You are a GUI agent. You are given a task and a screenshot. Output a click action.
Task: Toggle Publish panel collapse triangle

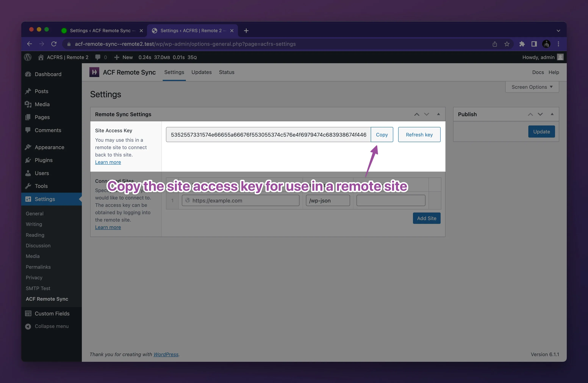(x=552, y=114)
